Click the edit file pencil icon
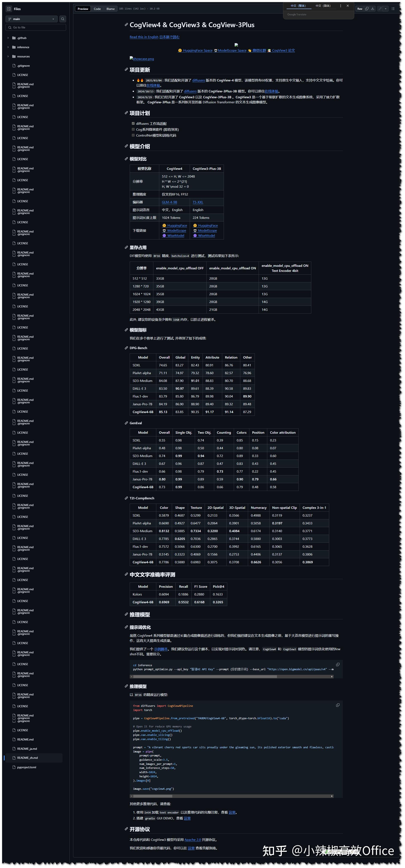Image resolution: width=405 pixels, height=868 pixels. point(380,9)
